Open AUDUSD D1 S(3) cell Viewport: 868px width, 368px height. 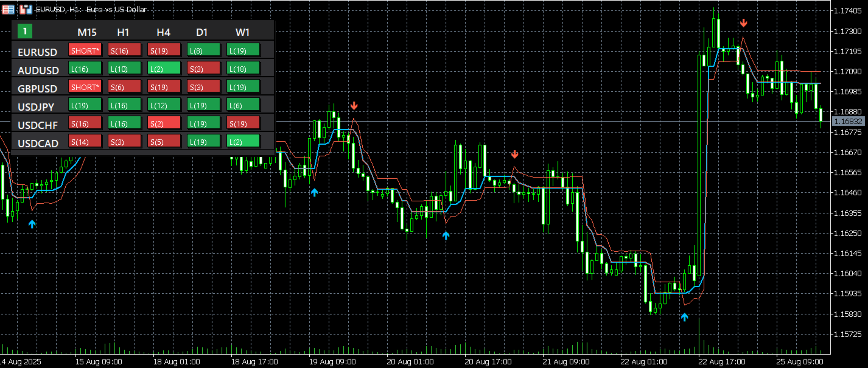point(204,69)
